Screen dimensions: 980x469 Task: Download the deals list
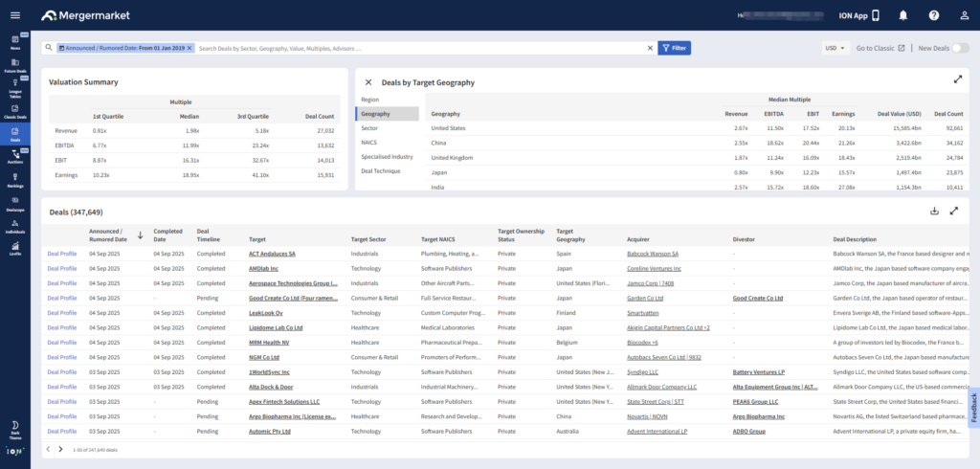tap(934, 211)
